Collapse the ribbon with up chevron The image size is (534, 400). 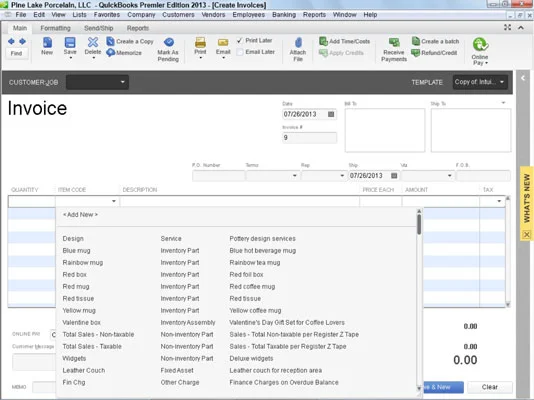click(x=521, y=28)
